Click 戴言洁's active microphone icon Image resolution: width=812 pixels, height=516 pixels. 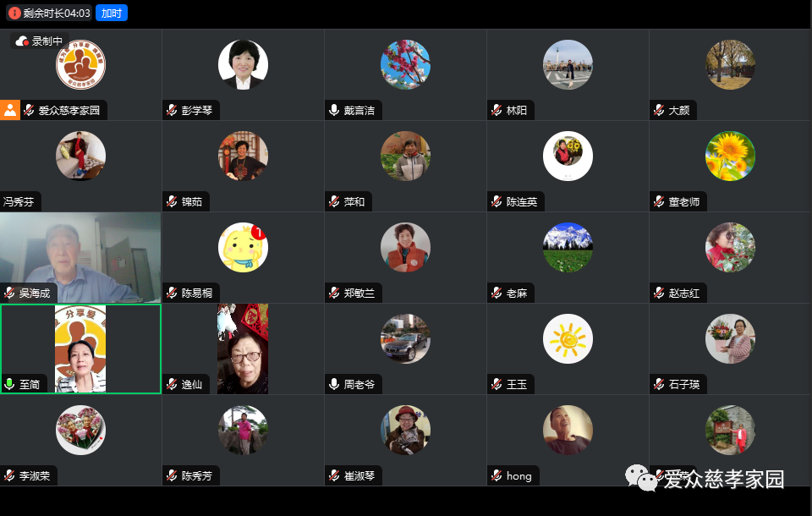click(334, 110)
